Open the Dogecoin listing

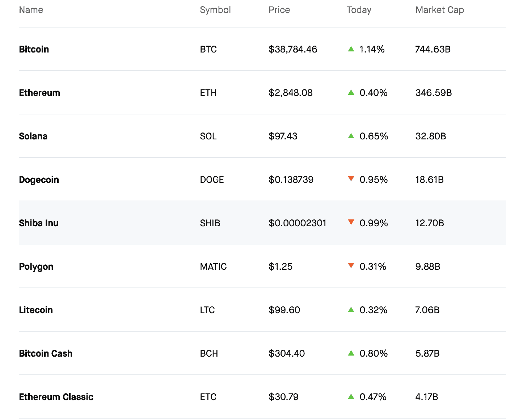tap(262, 180)
